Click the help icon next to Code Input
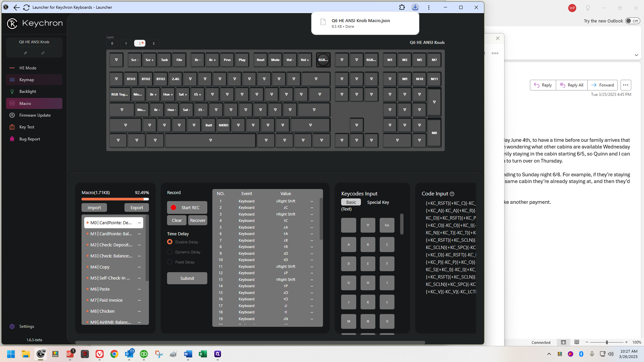 coord(452,194)
